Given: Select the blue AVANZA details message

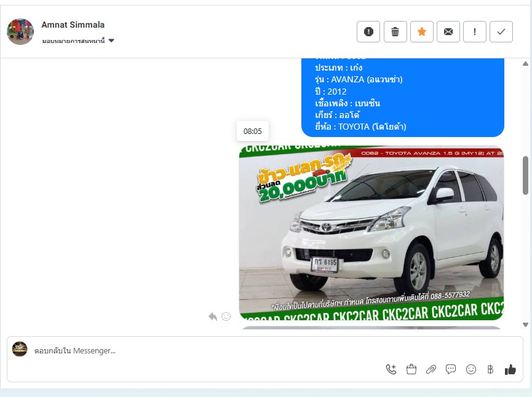Looking at the screenshot, I should tap(403, 98).
